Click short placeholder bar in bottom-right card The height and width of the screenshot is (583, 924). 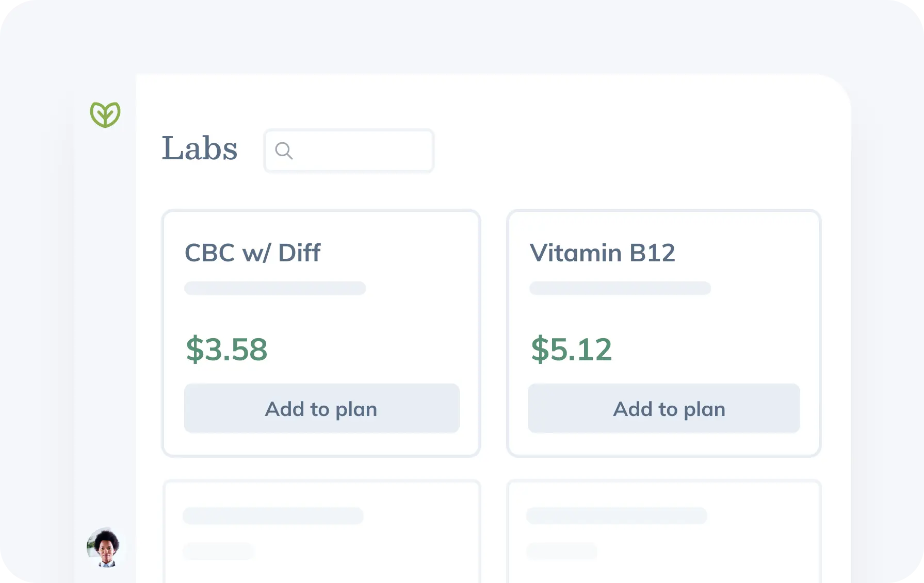coord(561,551)
